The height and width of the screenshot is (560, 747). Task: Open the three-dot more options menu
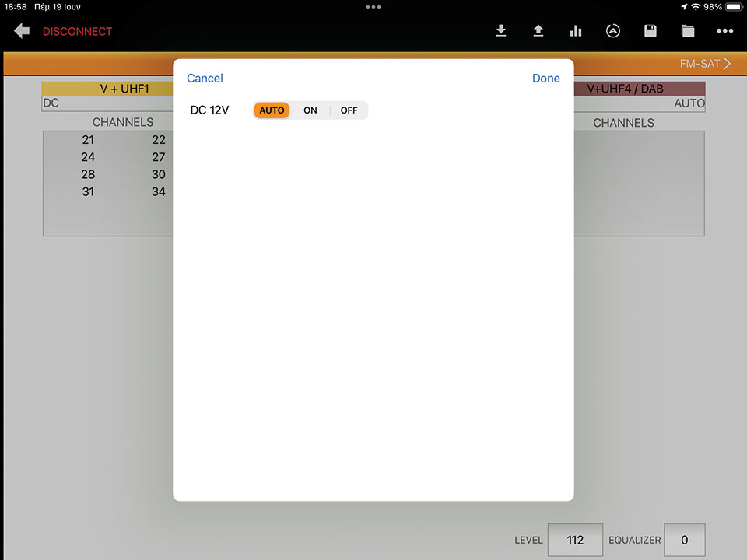[x=725, y=31]
